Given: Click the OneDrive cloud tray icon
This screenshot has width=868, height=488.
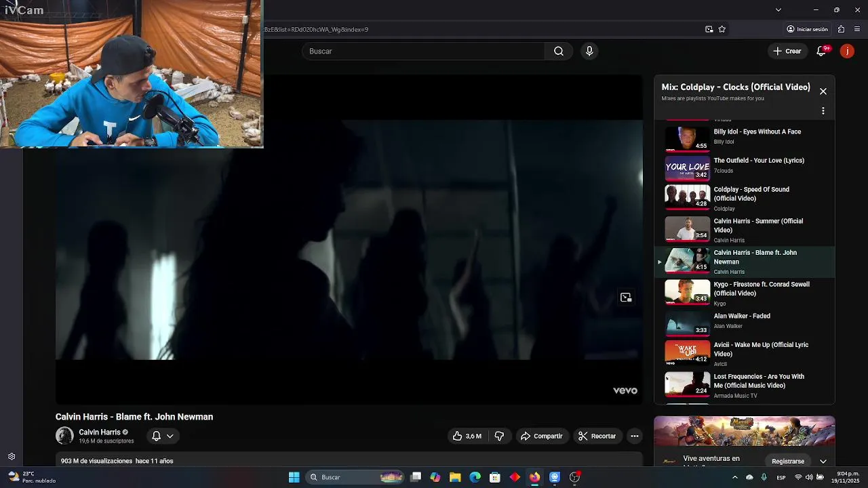Looking at the screenshot, I should (749, 477).
